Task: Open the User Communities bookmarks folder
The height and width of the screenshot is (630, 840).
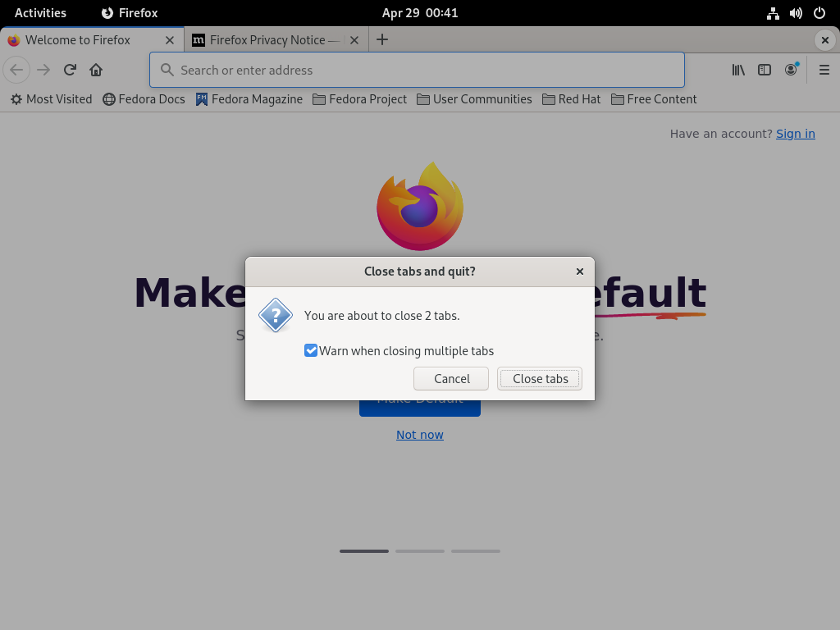Action: point(475,99)
